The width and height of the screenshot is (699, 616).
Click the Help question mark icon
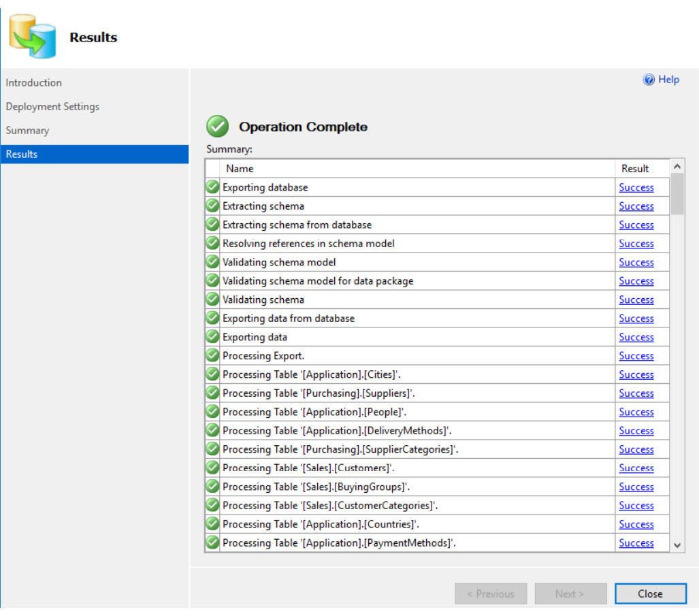tap(649, 80)
